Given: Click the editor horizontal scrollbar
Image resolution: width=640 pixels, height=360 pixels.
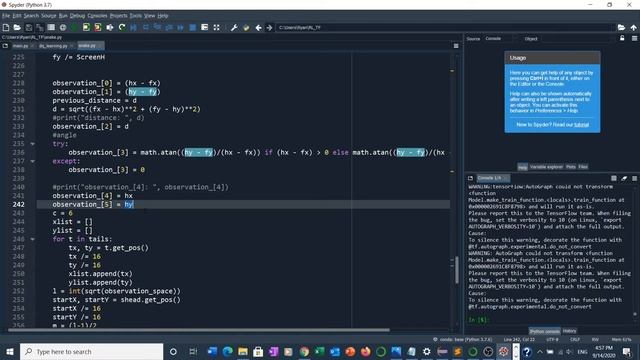Looking at the screenshot, I should point(198,330).
